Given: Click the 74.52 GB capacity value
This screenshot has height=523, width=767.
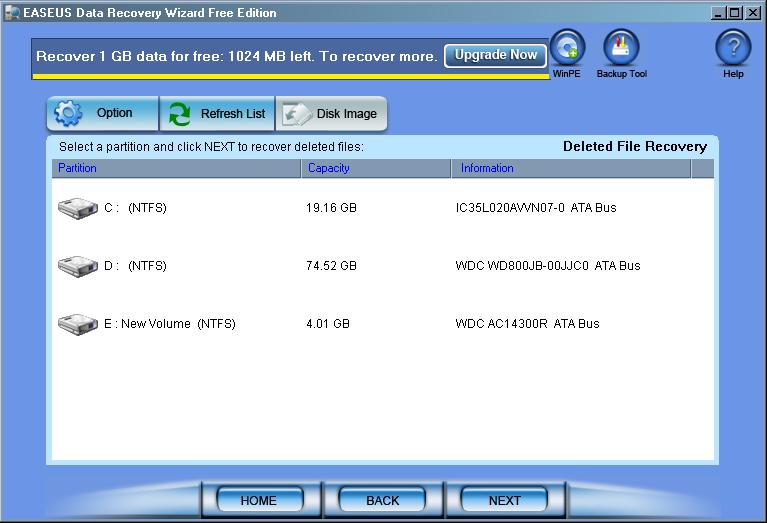Looking at the screenshot, I should (x=331, y=266).
